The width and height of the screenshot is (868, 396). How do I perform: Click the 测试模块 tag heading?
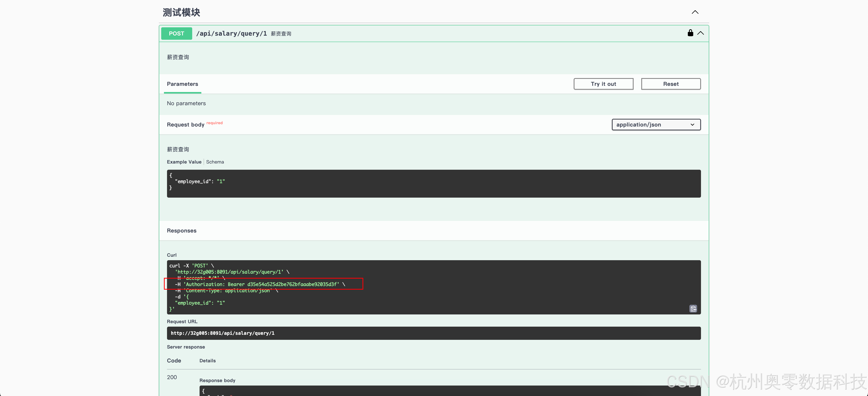point(181,12)
